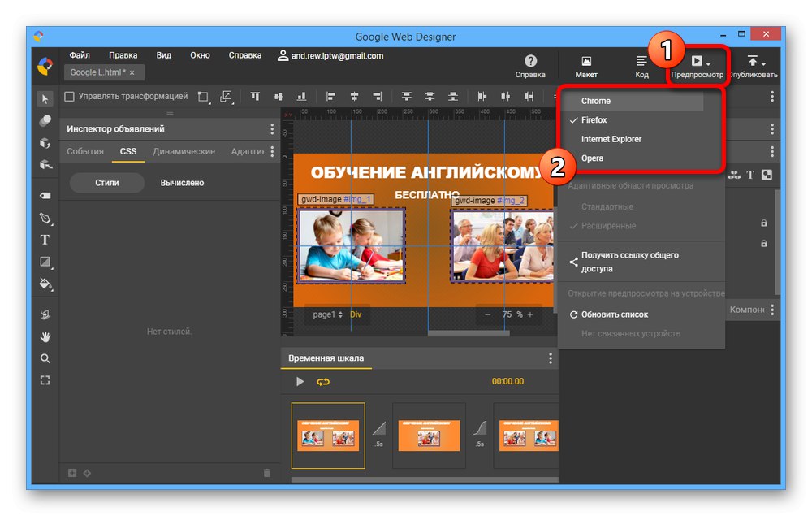
Task: Open the Правка menu
Action: (x=123, y=55)
